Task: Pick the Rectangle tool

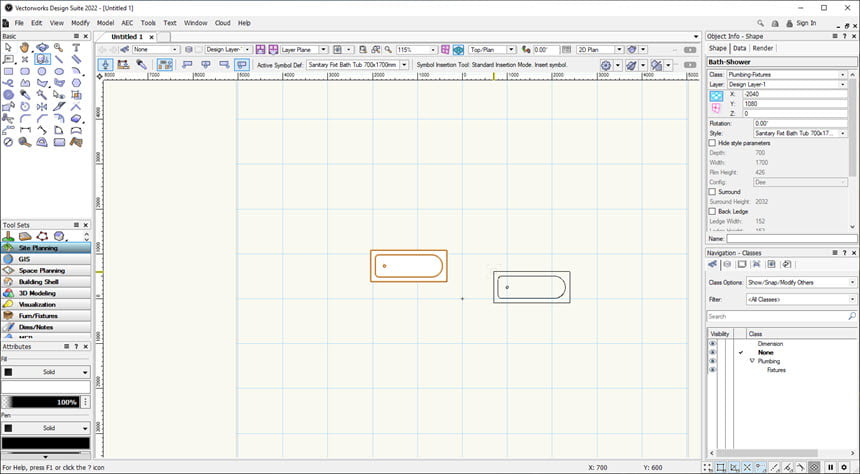Action: (x=8, y=71)
